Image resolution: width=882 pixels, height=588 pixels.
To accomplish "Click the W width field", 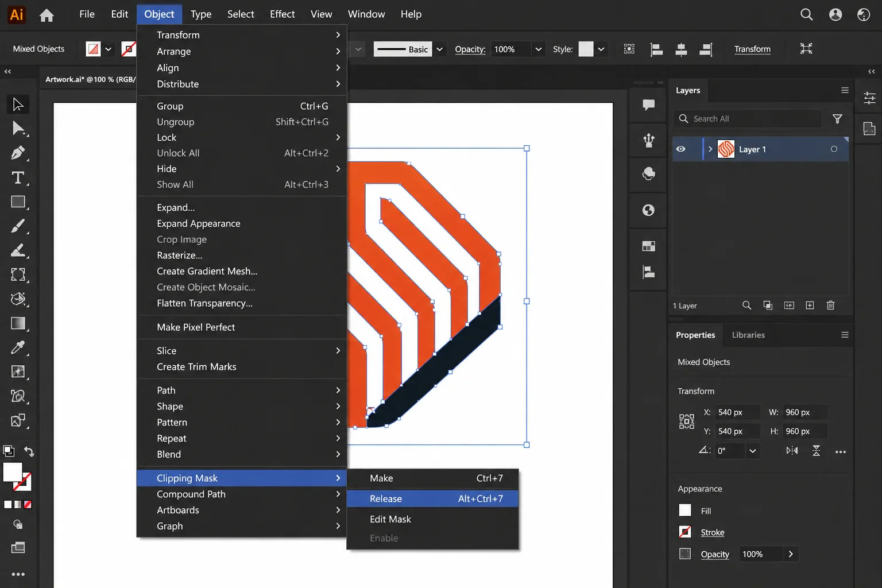I will tap(805, 412).
